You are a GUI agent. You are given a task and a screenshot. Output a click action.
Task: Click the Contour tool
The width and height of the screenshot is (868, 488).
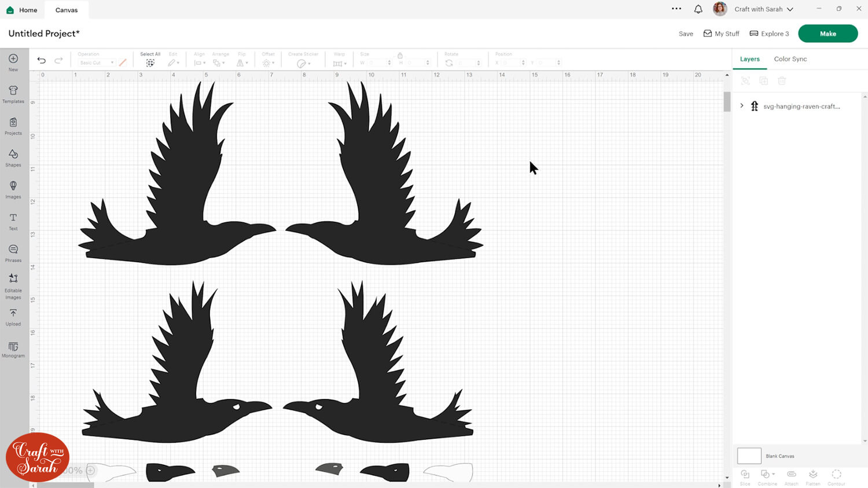836,477
